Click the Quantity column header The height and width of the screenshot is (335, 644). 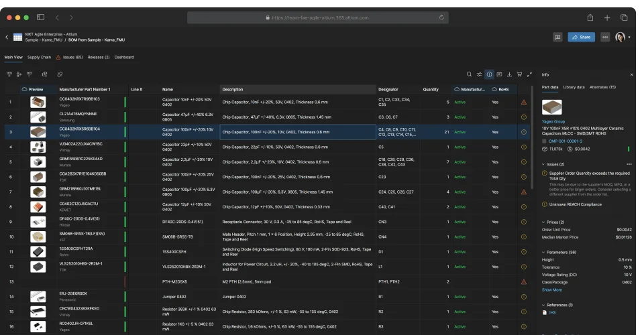tap(431, 89)
